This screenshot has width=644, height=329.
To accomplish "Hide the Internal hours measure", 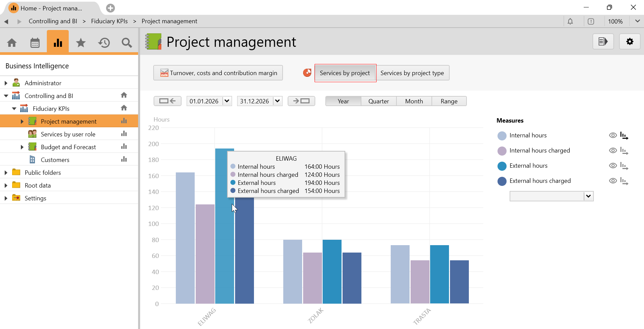I will (613, 135).
